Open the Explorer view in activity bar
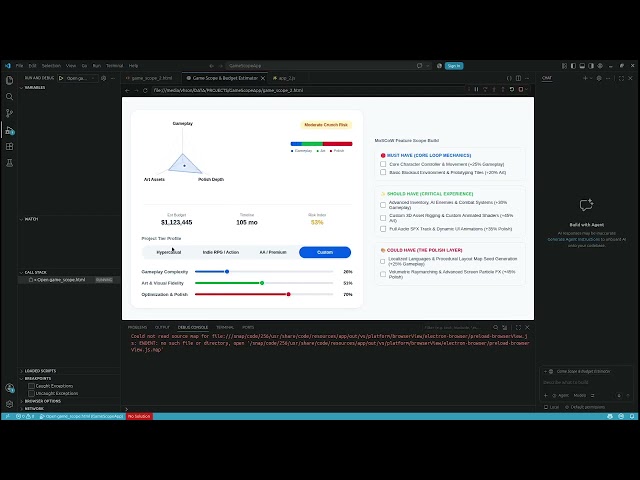The width and height of the screenshot is (640, 480). (9, 80)
